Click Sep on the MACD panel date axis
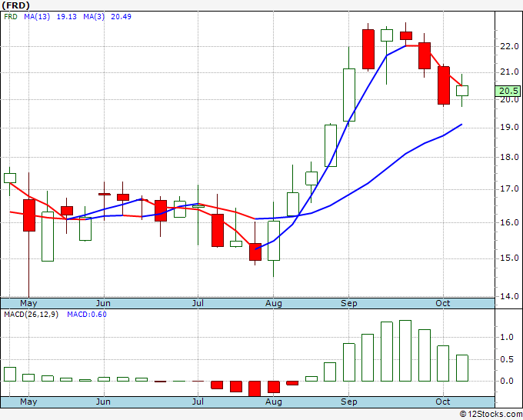The width and height of the screenshot is (523, 420). tap(349, 402)
